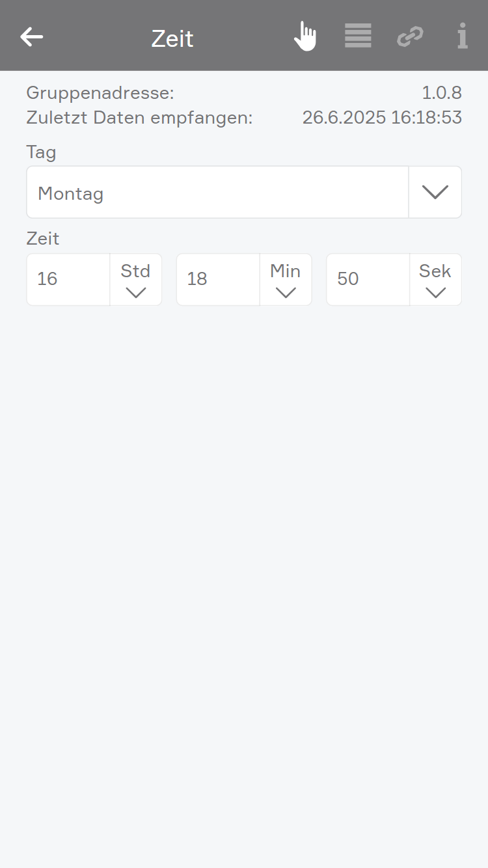Click the chain link icon
The image size is (488, 868).
point(410,36)
